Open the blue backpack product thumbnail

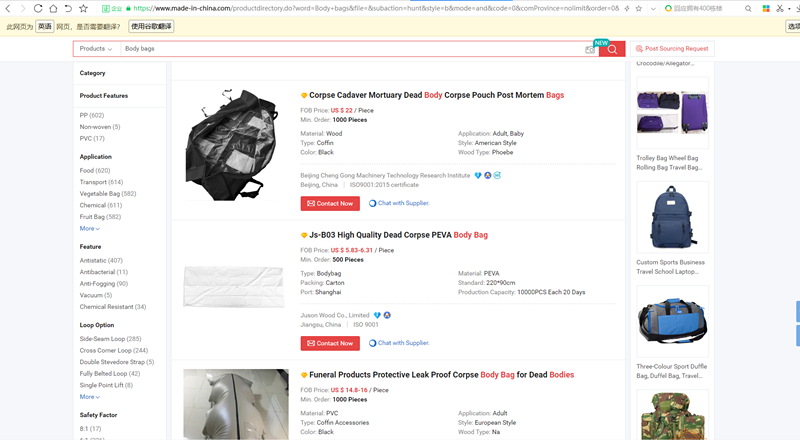(x=672, y=217)
